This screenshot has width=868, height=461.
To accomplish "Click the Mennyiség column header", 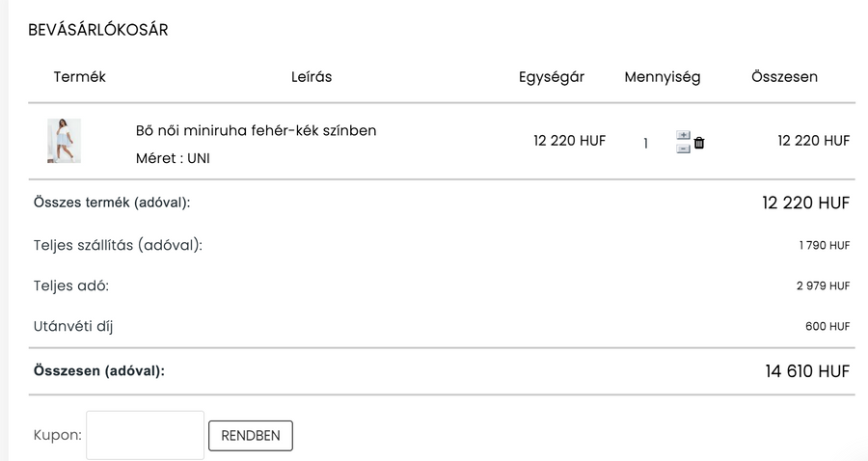I will 663,77.
